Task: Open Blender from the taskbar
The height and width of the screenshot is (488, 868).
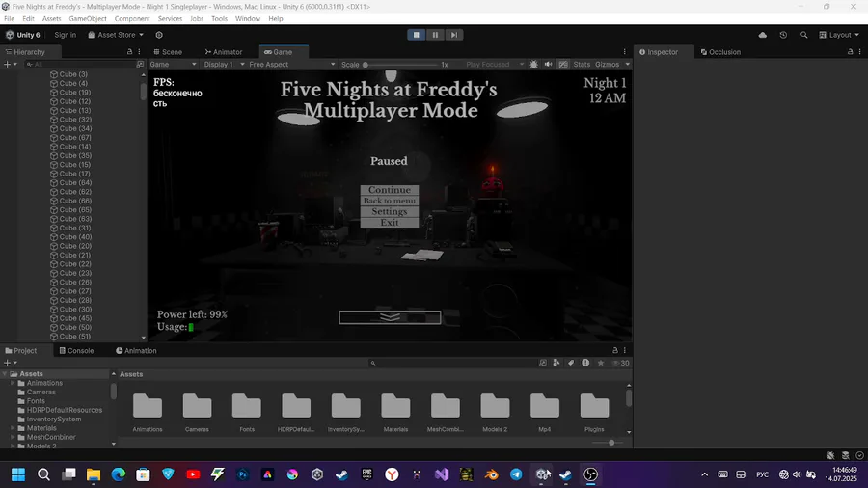Action: pos(491,474)
